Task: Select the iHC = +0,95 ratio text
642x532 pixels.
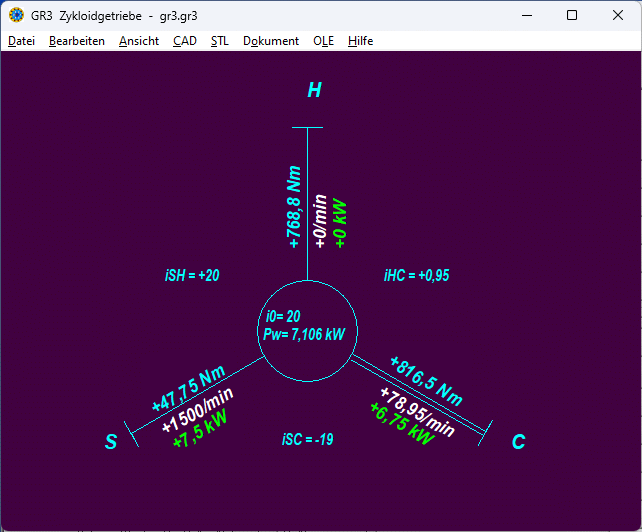Action: click(x=417, y=276)
